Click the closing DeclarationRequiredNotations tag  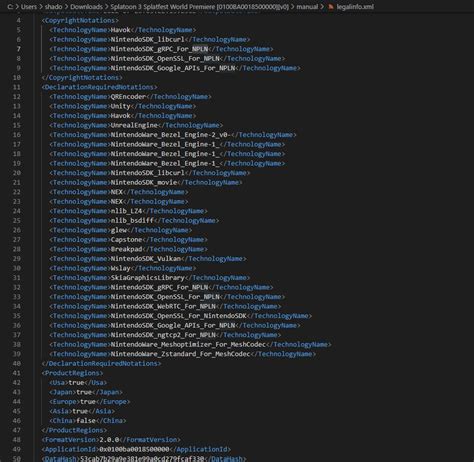(x=101, y=364)
